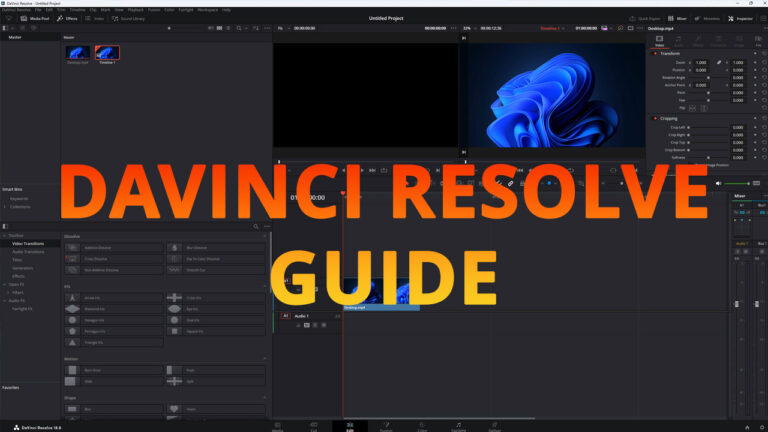Select Titles in the Toolbox
This screenshot has height=432, width=768.
click(17, 260)
